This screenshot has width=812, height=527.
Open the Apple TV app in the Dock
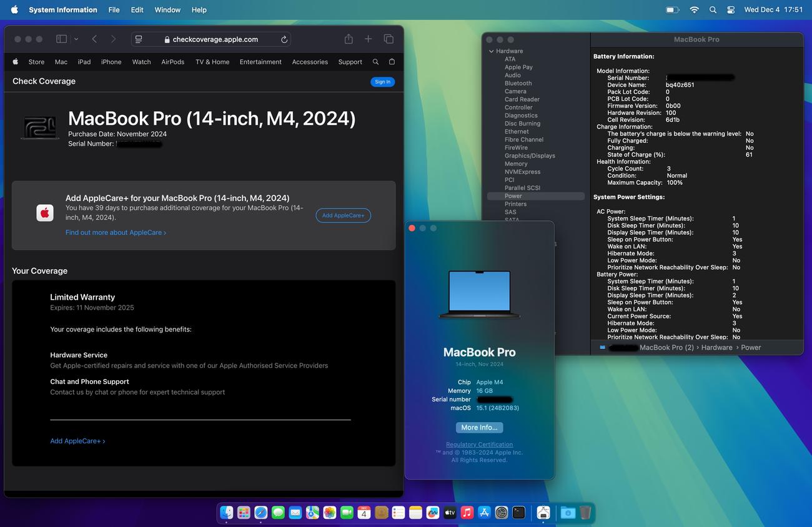pos(450,513)
